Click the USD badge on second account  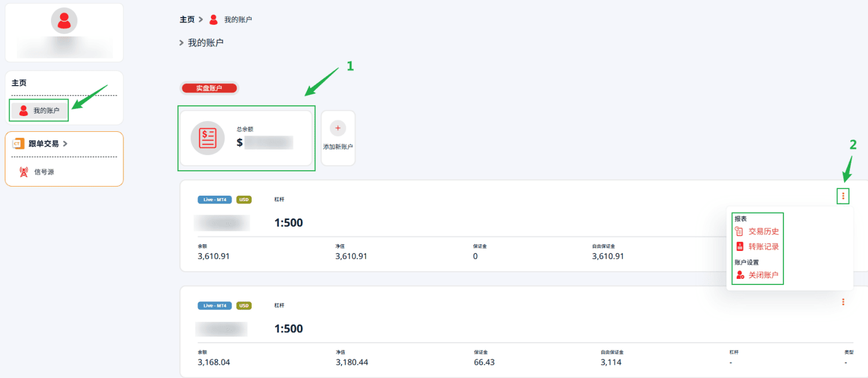244,306
